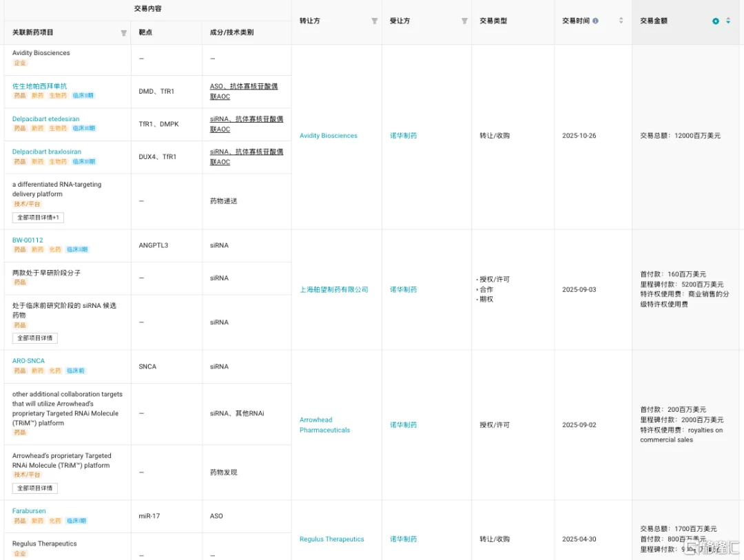744x560 pixels.
Task: Select amount 里程碑付款: 2000百万美元
Action: [x=681, y=420]
